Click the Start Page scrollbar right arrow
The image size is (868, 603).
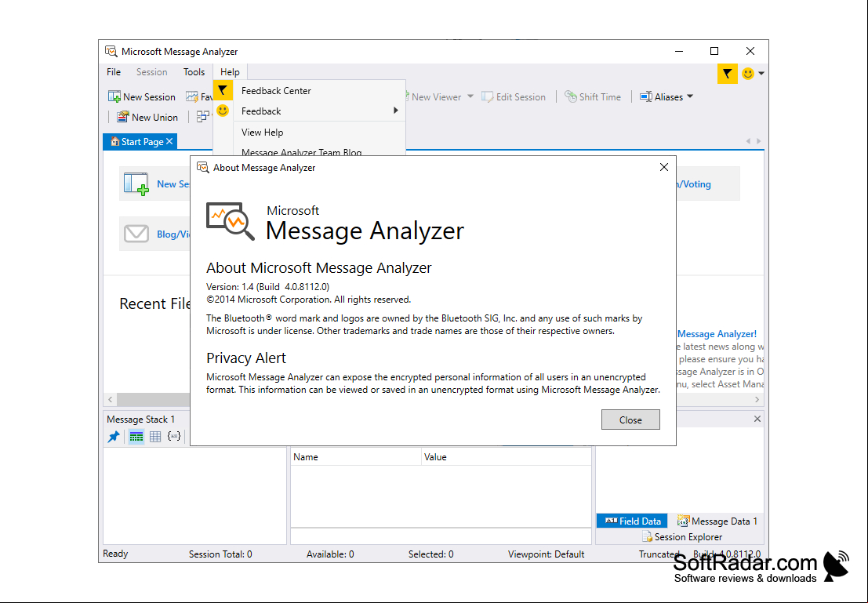[x=757, y=399]
